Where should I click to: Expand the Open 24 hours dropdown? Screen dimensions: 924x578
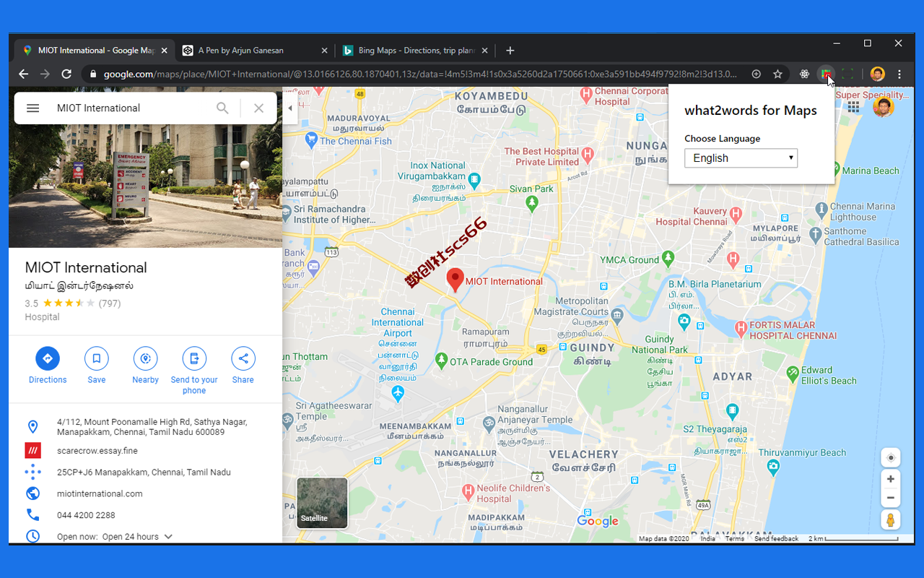tap(168, 537)
